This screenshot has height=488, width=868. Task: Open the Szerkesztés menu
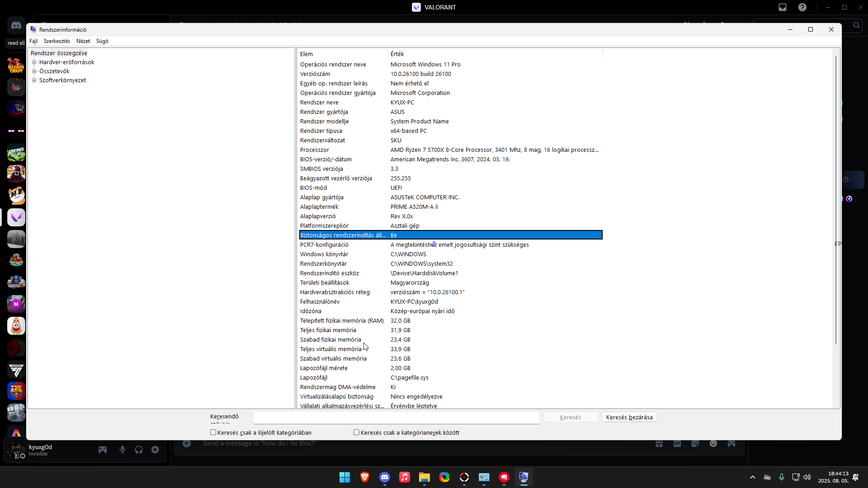click(x=57, y=41)
